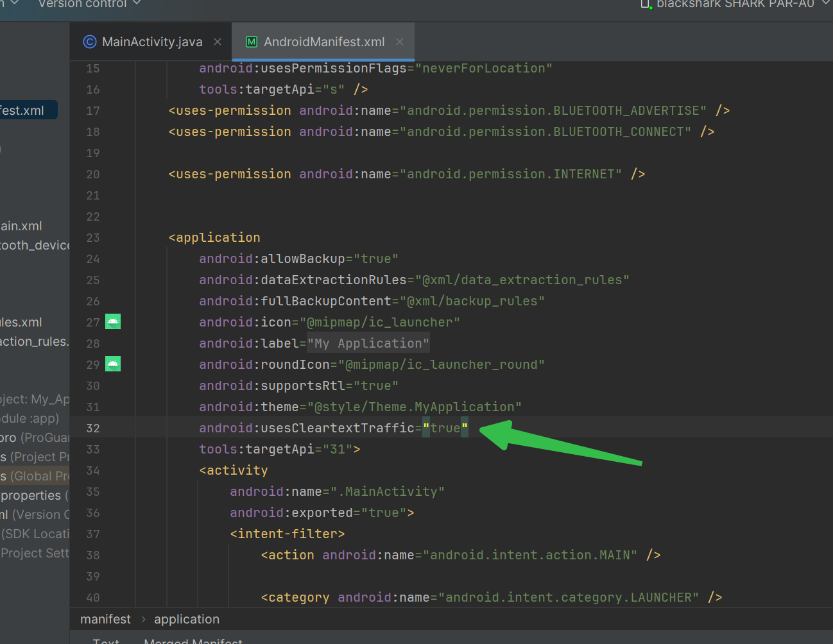Switch to the Text bottom tab

(106, 641)
